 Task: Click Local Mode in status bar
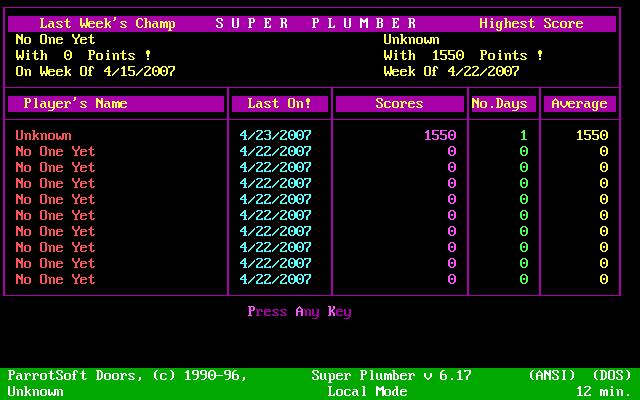pos(367,392)
